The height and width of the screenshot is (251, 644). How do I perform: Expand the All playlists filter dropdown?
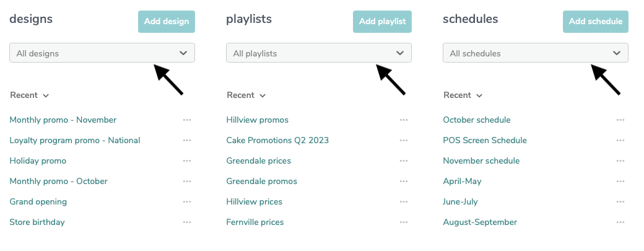(319, 53)
